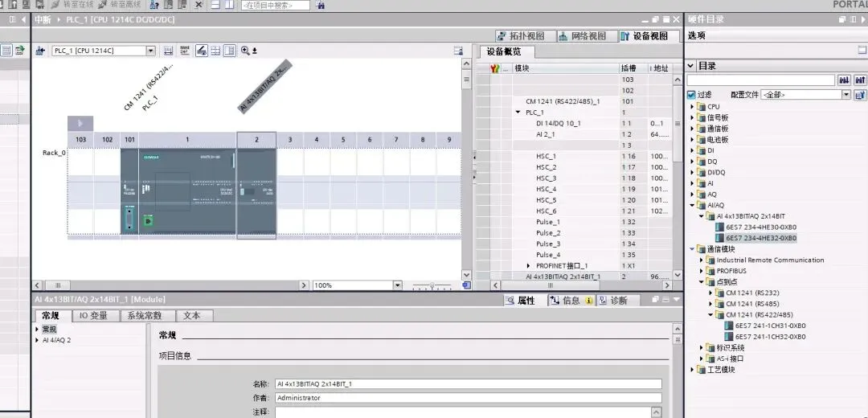Viewport: 868px width, 418px height.
Task: Select the CM 1241 module in slot 101
Action: pyautogui.click(x=129, y=191)
